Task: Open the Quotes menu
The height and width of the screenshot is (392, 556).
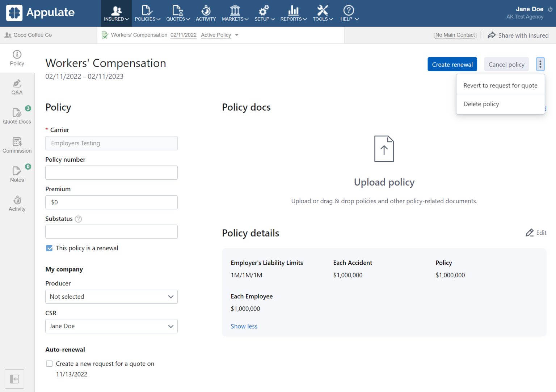Action: pyautogui.click(x=178, y=13)
